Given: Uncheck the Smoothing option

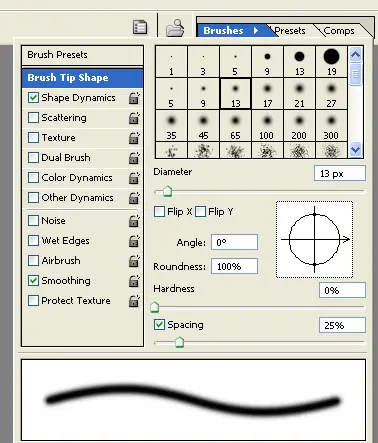Looking at the screenshot, I should coord(33,281).
